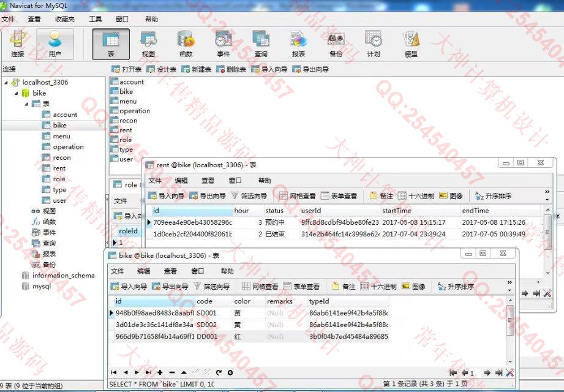This screenshot has width=564, height=392.
Task: Click color column header in bike window
Action: point(248,301)
